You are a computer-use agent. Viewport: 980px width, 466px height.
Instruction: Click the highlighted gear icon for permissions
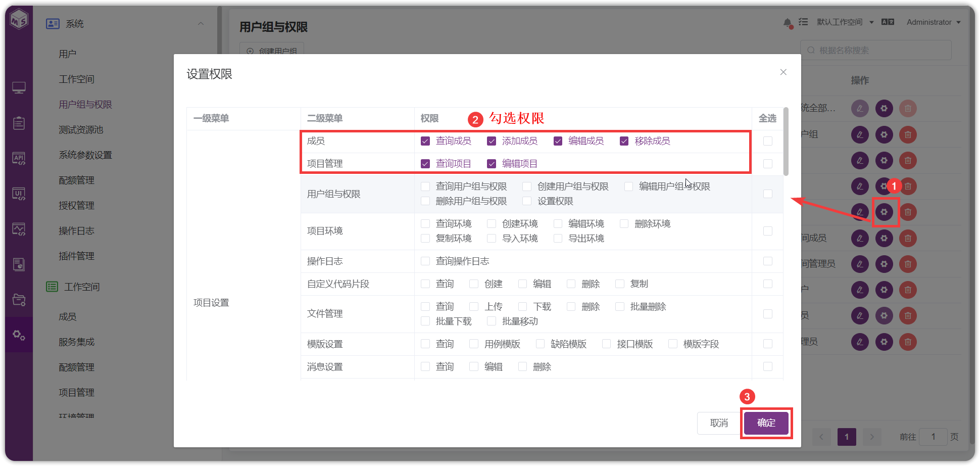pyautogui.click(x=884, y=212)
